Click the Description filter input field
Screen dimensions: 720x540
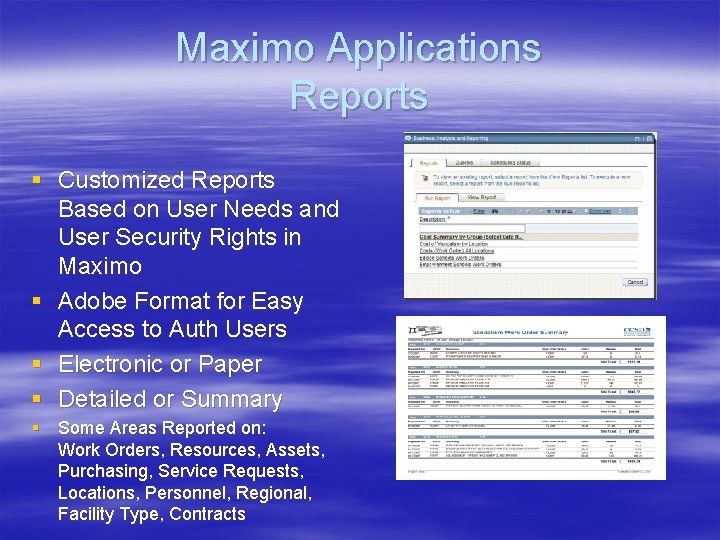[x=472, y=228]
